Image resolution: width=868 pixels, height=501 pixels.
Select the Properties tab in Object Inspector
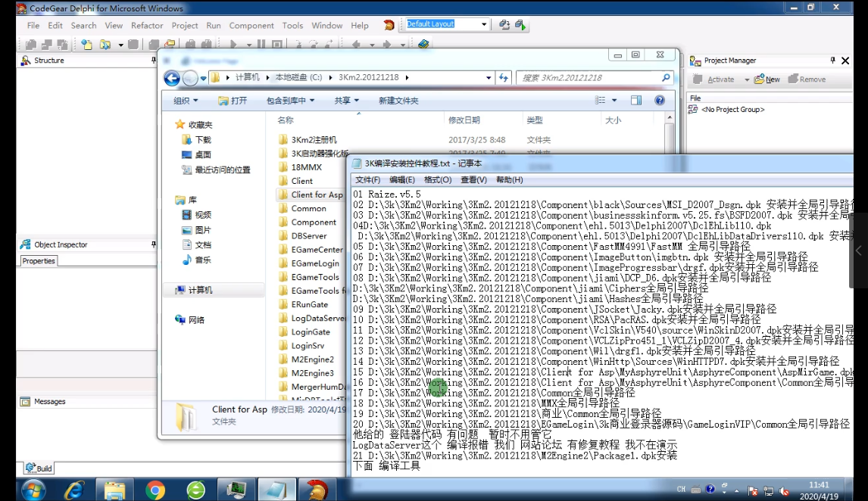(x=39, y=261)
